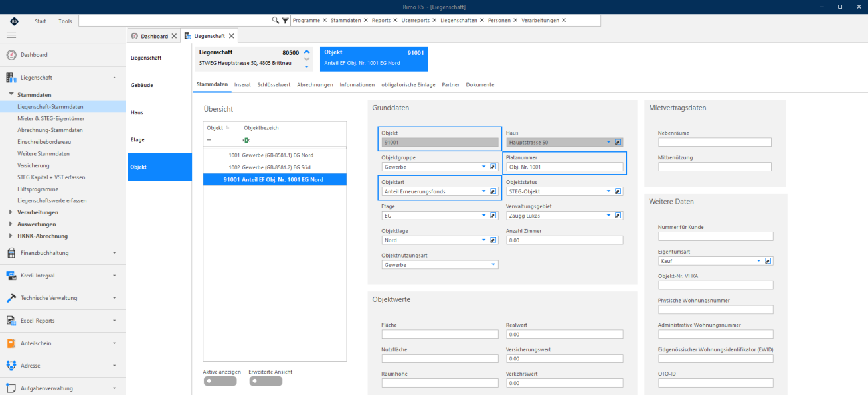
Task: Expand the HKNK-Abrechnung tree node
Action: [x=11, y=236]
